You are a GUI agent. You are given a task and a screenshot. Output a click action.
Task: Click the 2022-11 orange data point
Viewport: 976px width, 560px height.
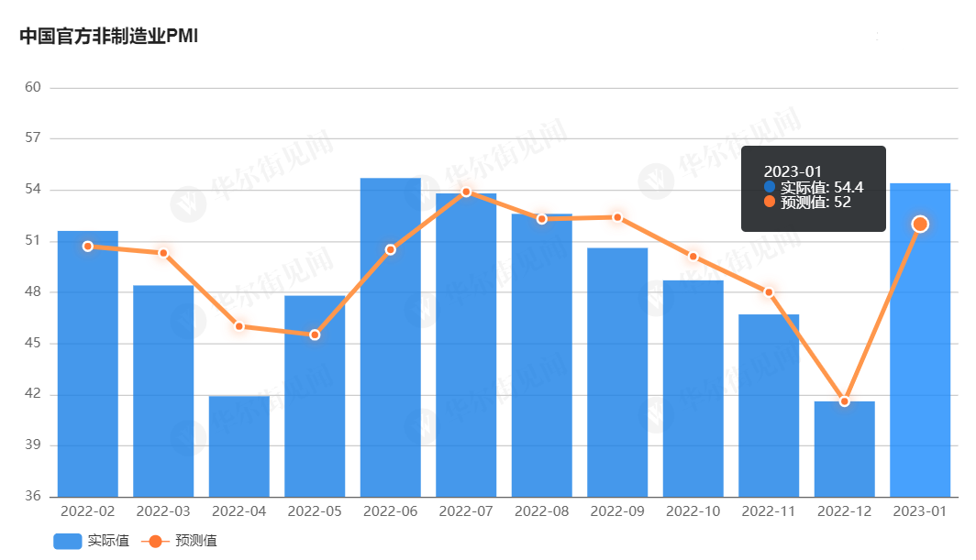click(x=769, y=292)
